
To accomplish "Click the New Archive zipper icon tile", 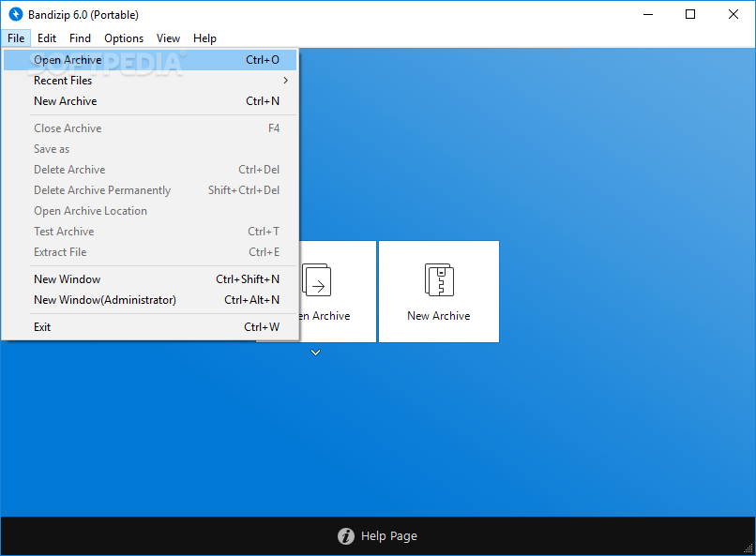I will click(x=439, y=292).
